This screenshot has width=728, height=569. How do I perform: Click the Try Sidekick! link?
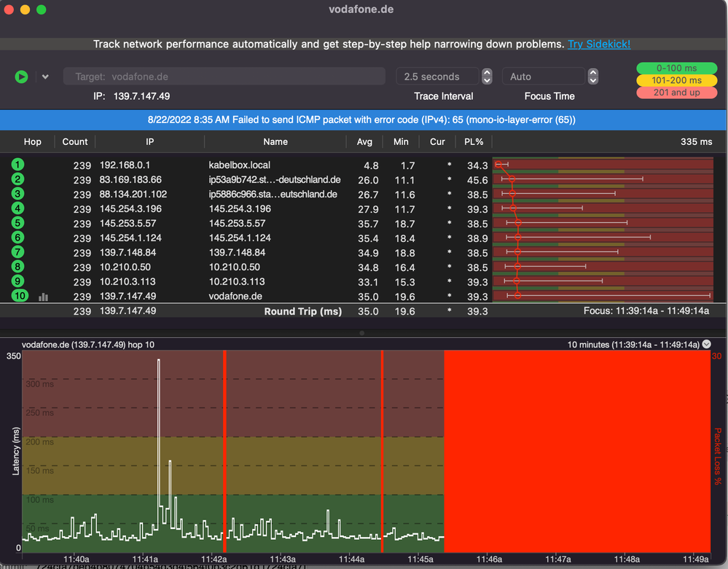click(x=599, y=44)
